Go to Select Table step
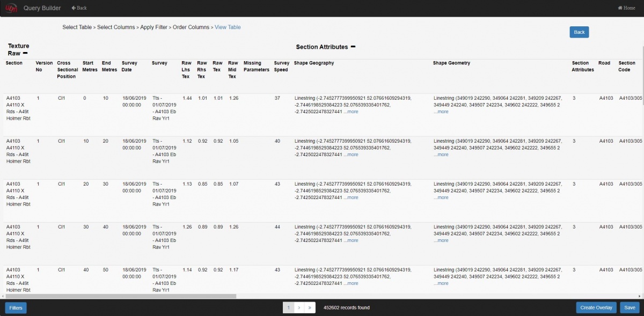This screenshot has height=316, width=644. point(77,27)
